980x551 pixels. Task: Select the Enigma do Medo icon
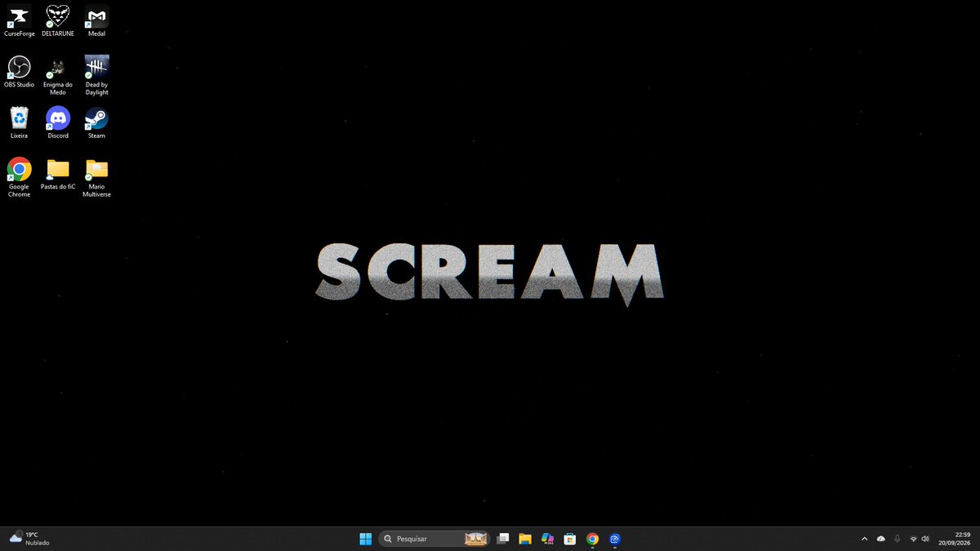[58, 76]
